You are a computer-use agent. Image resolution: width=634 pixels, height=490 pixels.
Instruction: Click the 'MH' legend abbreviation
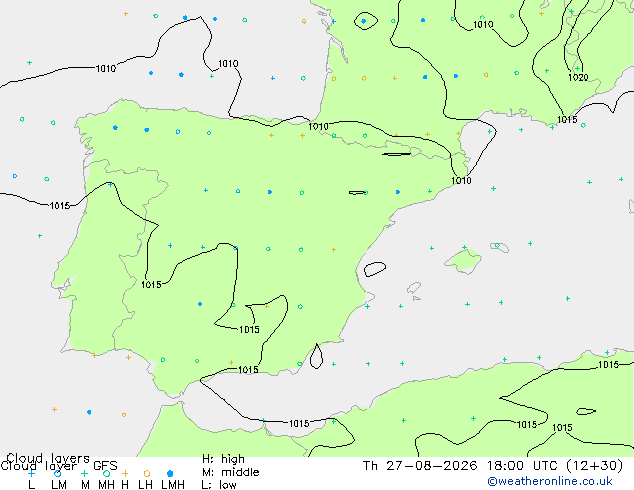coord(106,485)
